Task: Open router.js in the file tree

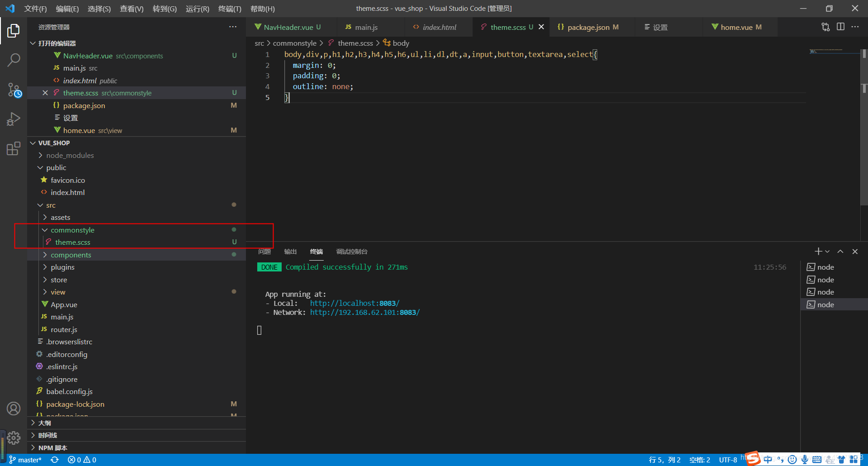Action: click(x=64, y=329)
